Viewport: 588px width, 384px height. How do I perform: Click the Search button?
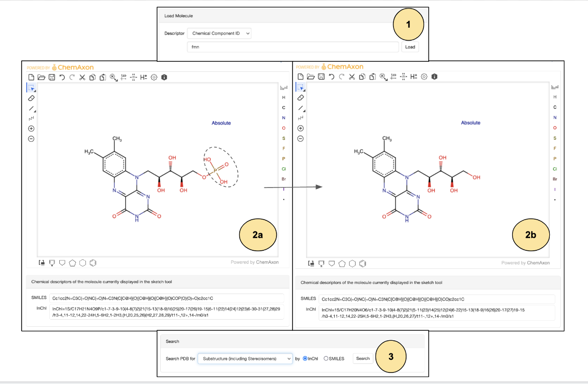363,358
